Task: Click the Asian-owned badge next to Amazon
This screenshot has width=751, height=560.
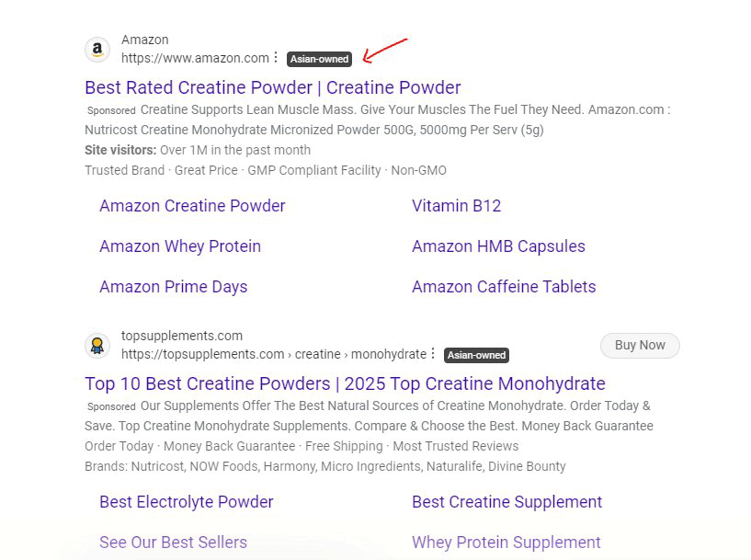Action: [x=320, y=59]
